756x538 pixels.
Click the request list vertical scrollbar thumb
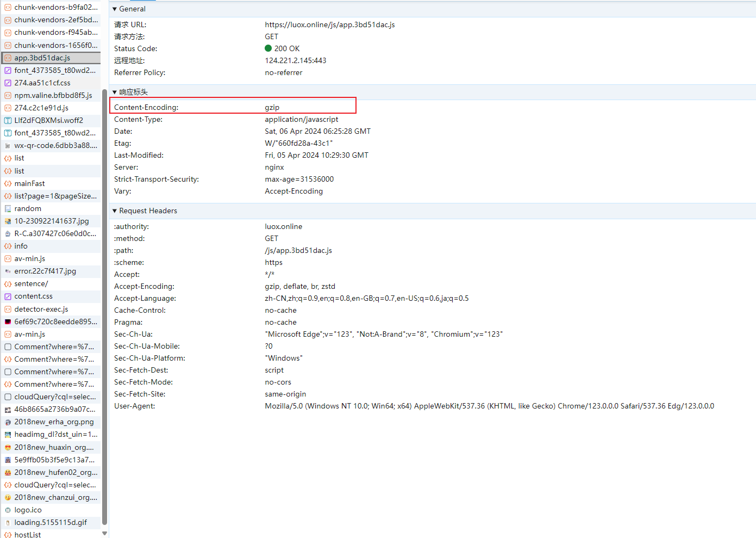[104, 307]
